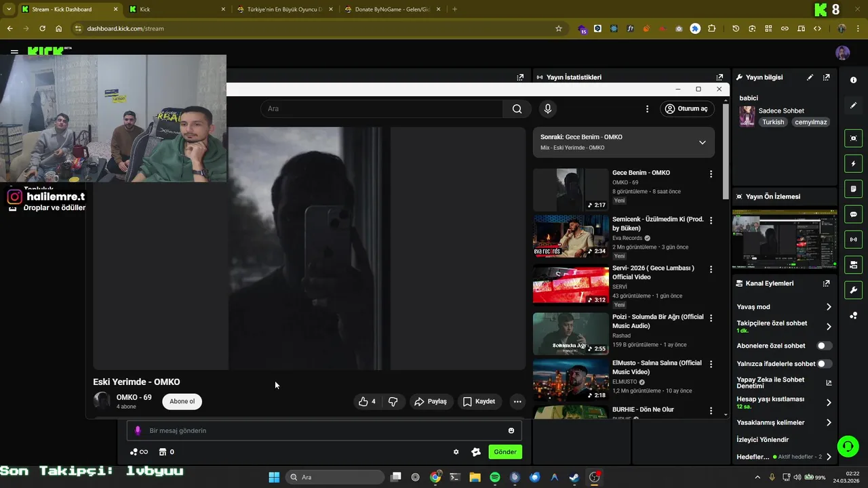Image resolution: width=868 pixels, height=488 pixels.
Task: Open Chrome extensions puzzle icon
Action: tap(711, 28)
